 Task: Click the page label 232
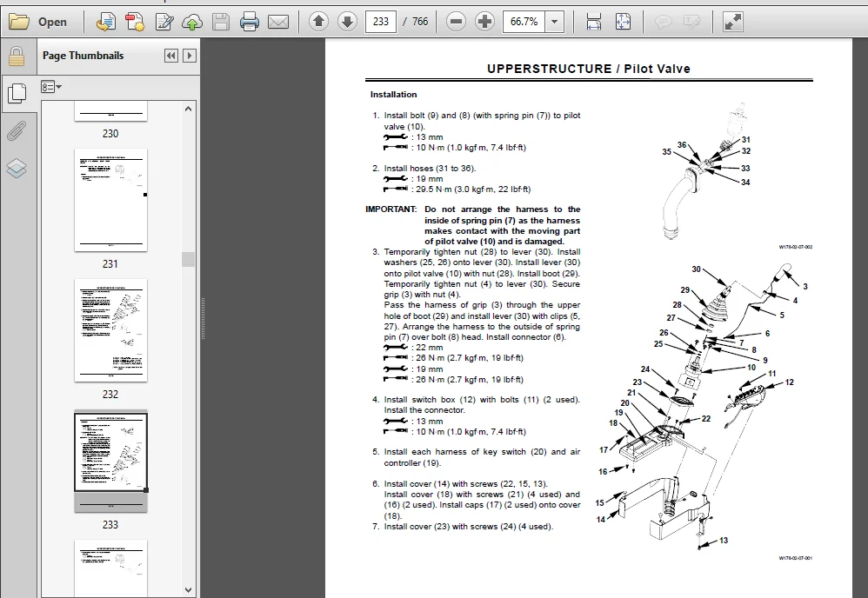pyautogui.click(x=110, y=395)
